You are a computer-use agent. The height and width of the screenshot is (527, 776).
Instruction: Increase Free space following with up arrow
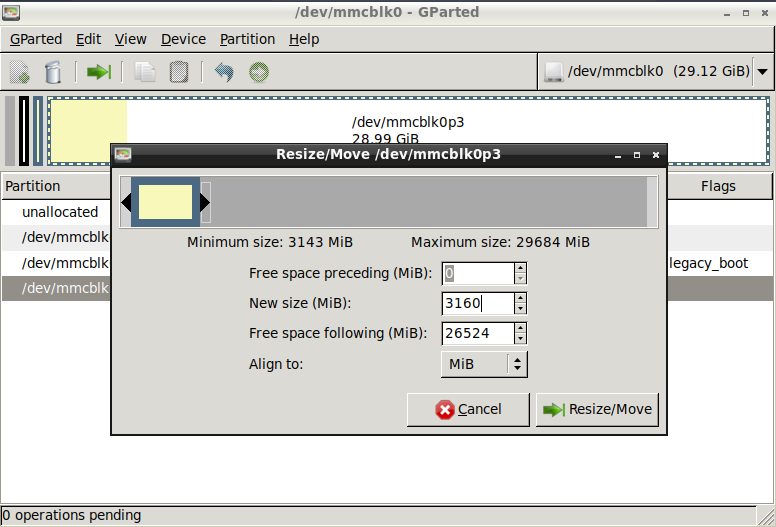[x=520, y=328]
